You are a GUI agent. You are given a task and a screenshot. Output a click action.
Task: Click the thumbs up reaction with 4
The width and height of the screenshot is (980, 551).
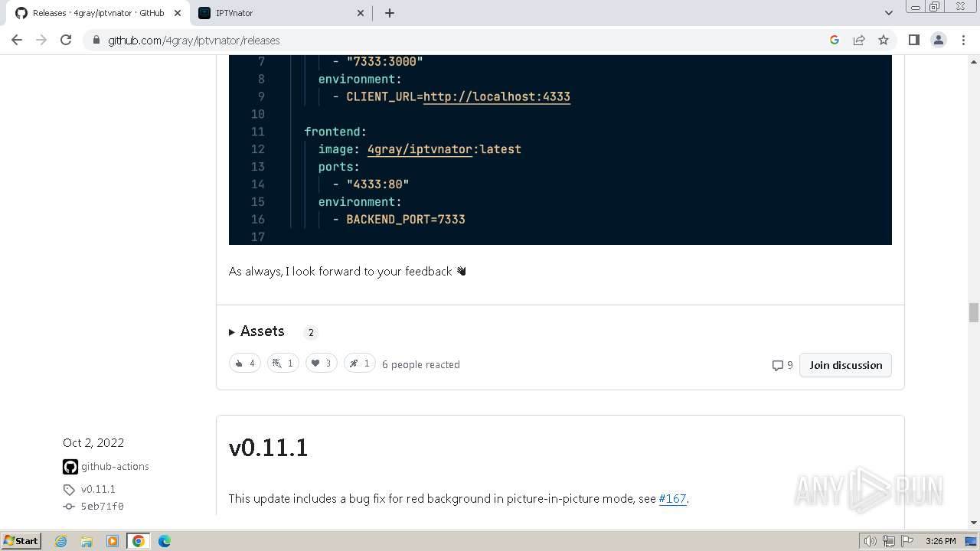tap(245, 364)
